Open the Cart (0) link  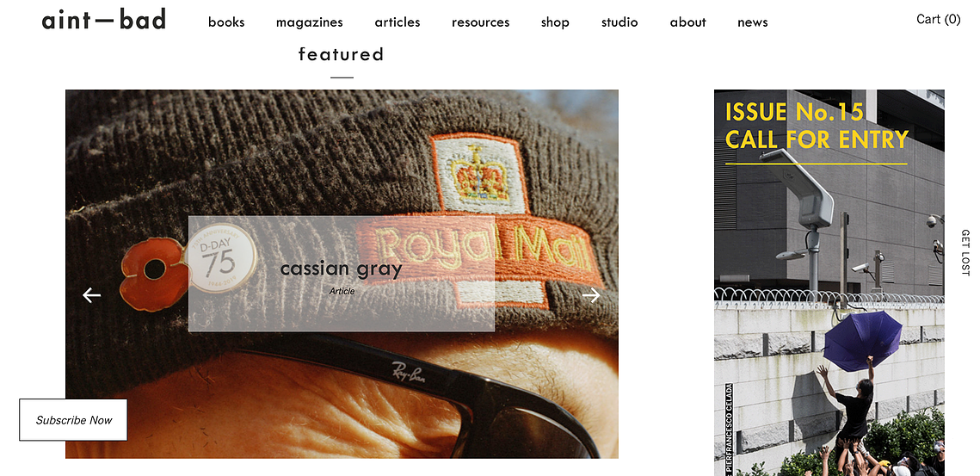(x=938, y=20)
